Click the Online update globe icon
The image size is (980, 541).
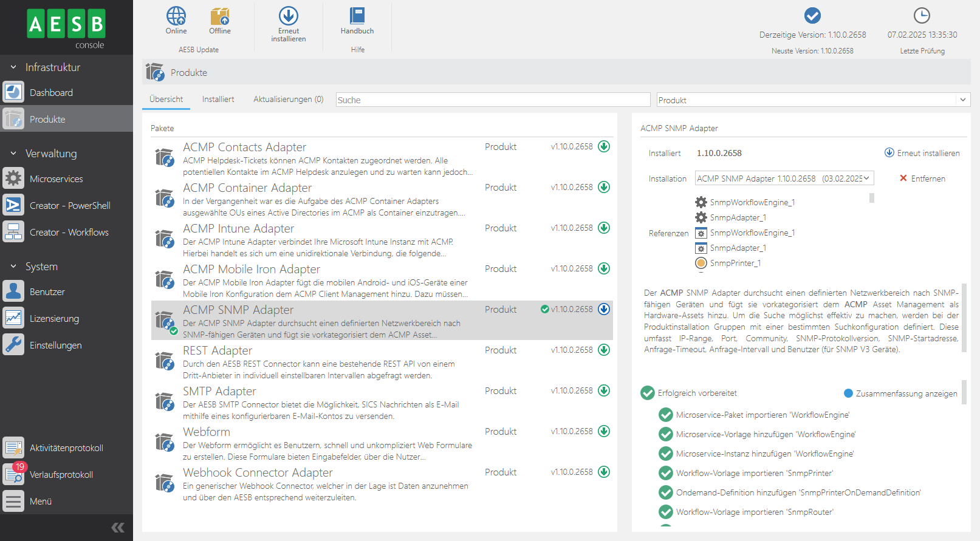click(176, 16)
